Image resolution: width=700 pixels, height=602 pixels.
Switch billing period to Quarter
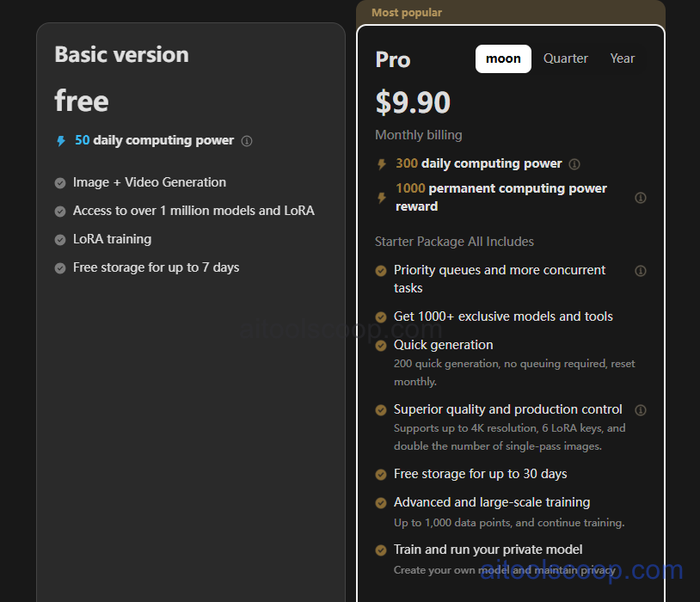565,58
